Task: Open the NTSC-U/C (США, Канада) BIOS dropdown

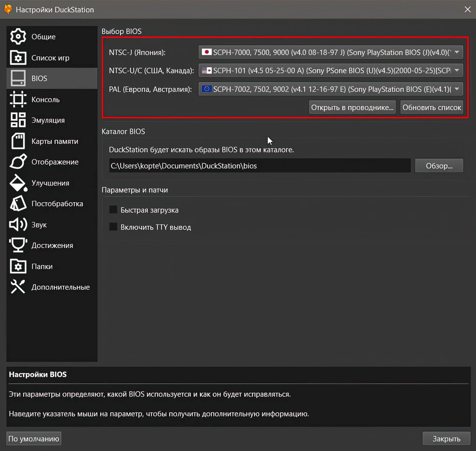Action: [x=331, y=70]
